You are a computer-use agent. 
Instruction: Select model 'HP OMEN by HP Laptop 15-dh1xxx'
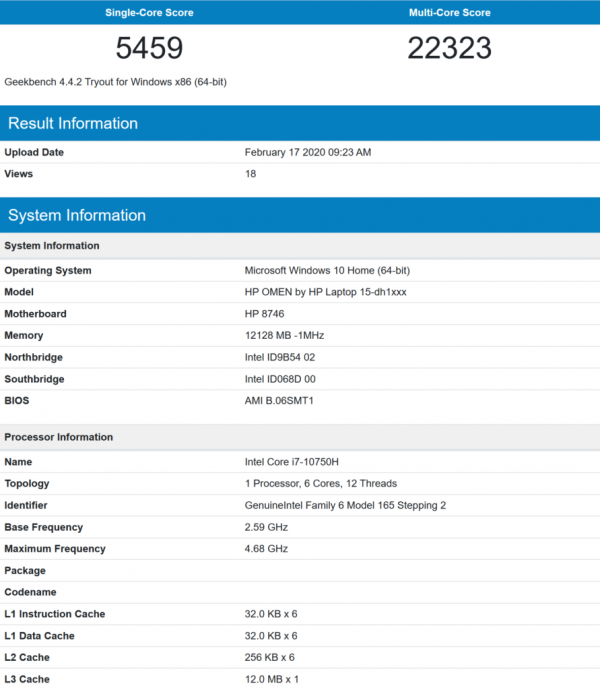click(325, 292)
